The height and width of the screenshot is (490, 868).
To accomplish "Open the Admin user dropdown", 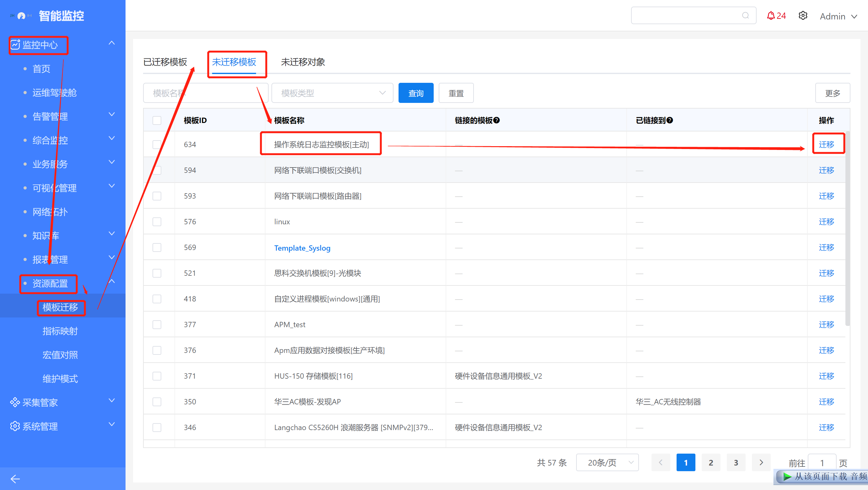I will click(839, 16).
